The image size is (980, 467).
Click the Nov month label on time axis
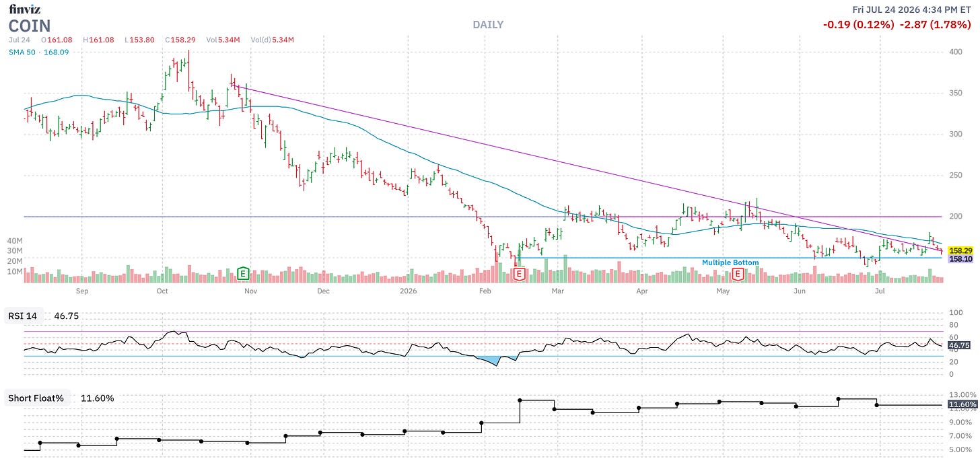click(x=250, y=291)
